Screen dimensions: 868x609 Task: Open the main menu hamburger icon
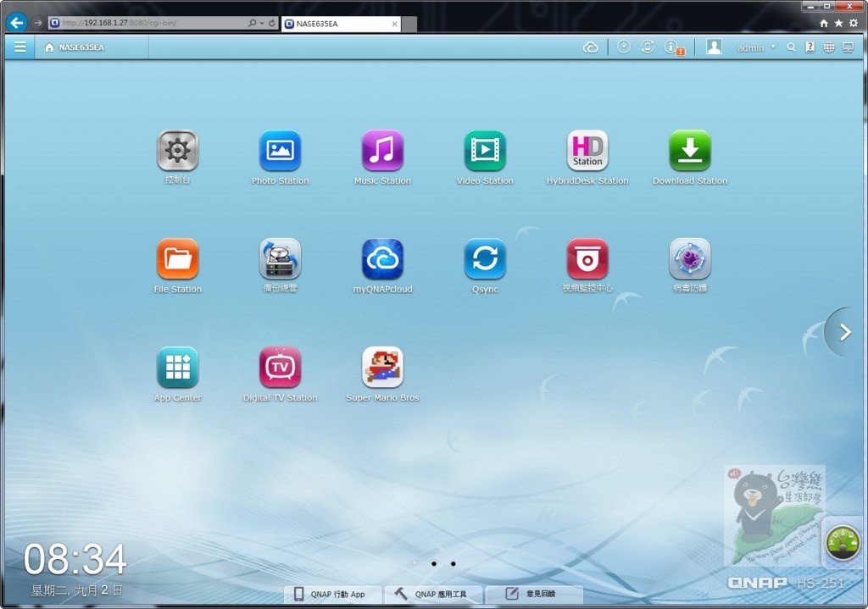tap(20, 47)
